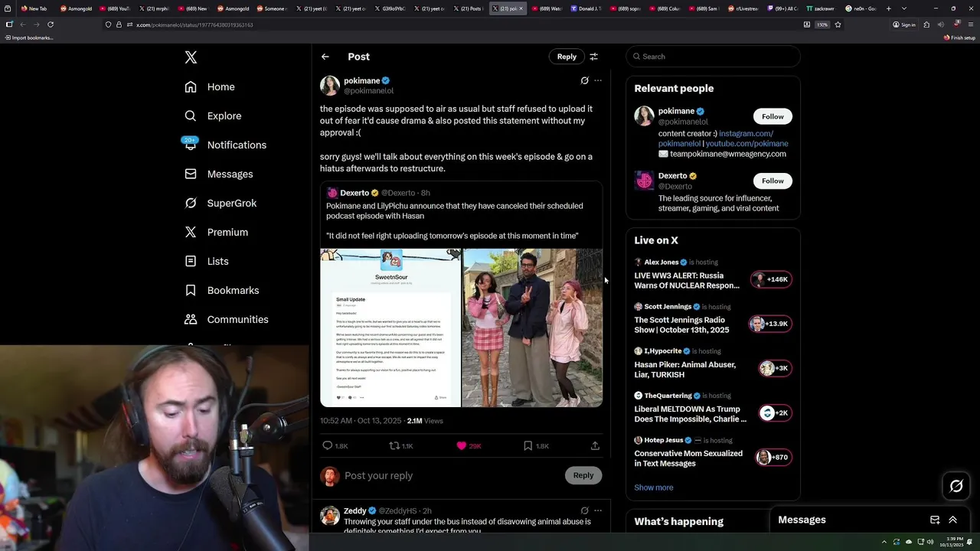Image resolution: width=980 pixels, height=551 pixels.
Task: Click the Post your reply field
Action: click(x=452, y=475)
